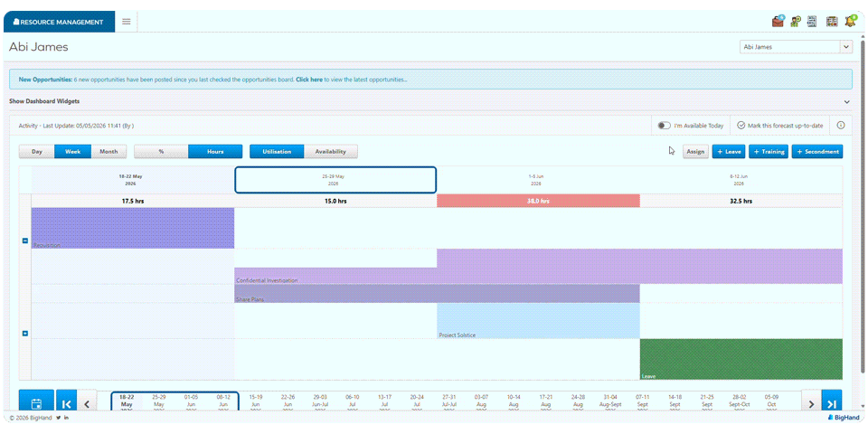Click the page vertical scrollbar

863,205
